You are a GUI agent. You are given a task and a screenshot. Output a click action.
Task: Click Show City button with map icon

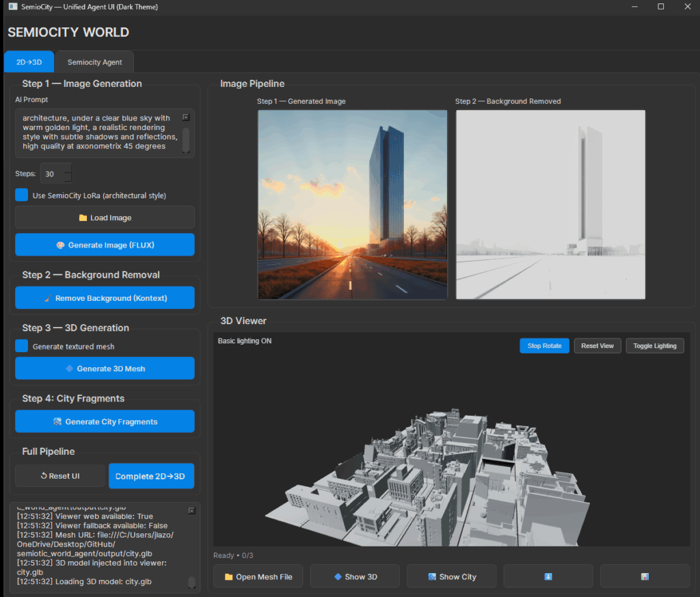(x=451, y=576)
